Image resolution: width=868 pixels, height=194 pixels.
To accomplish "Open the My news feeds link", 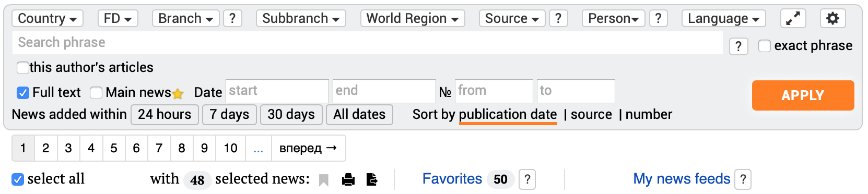I will click(682, 179).
